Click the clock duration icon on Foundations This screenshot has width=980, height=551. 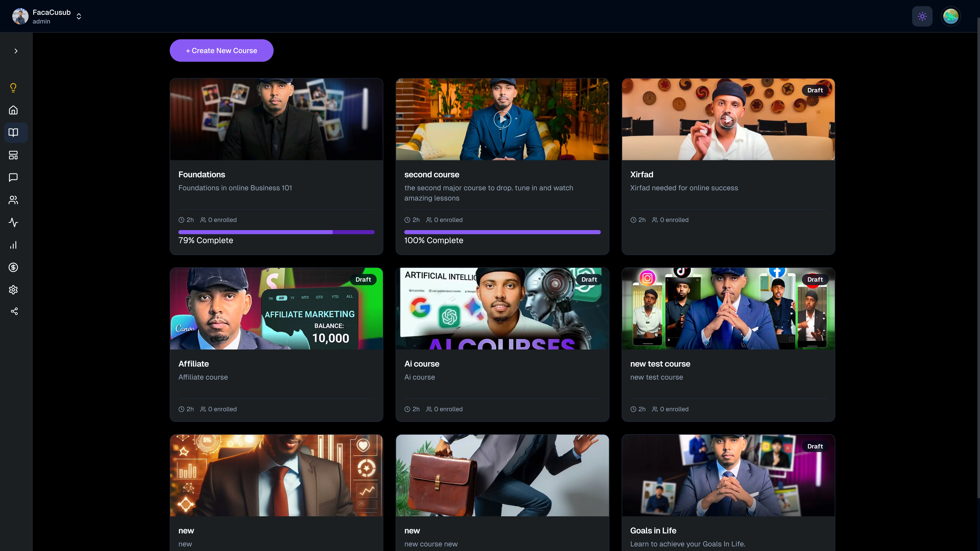coord(181,220)
